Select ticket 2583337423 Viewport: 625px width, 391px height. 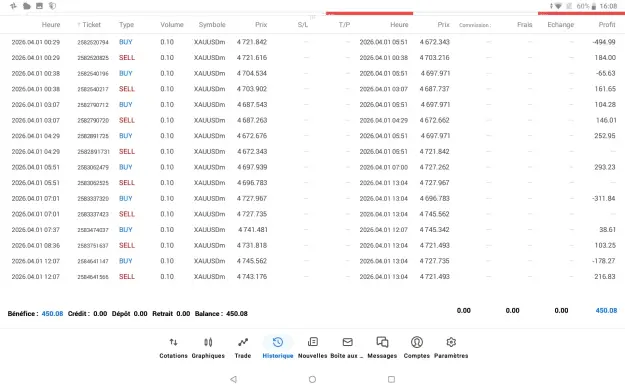coord(93,214)
